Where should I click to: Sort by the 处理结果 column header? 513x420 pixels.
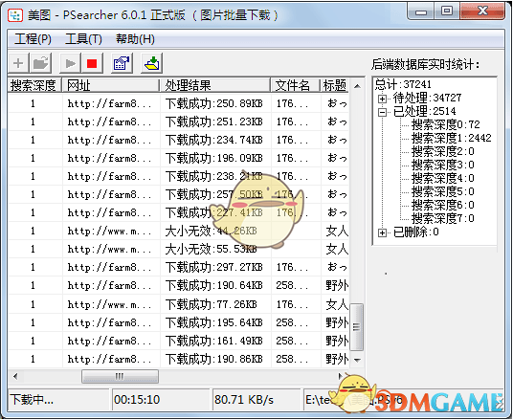click(215, 85)
